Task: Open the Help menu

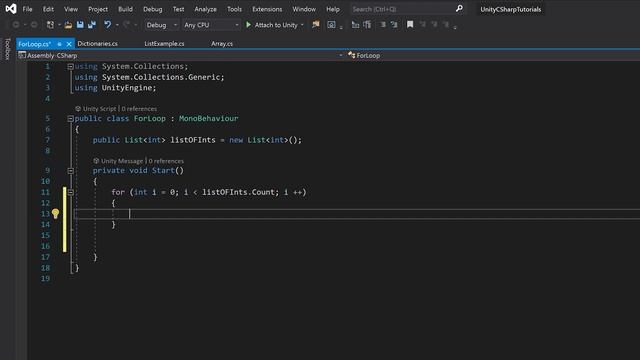Action: [333, 9]
